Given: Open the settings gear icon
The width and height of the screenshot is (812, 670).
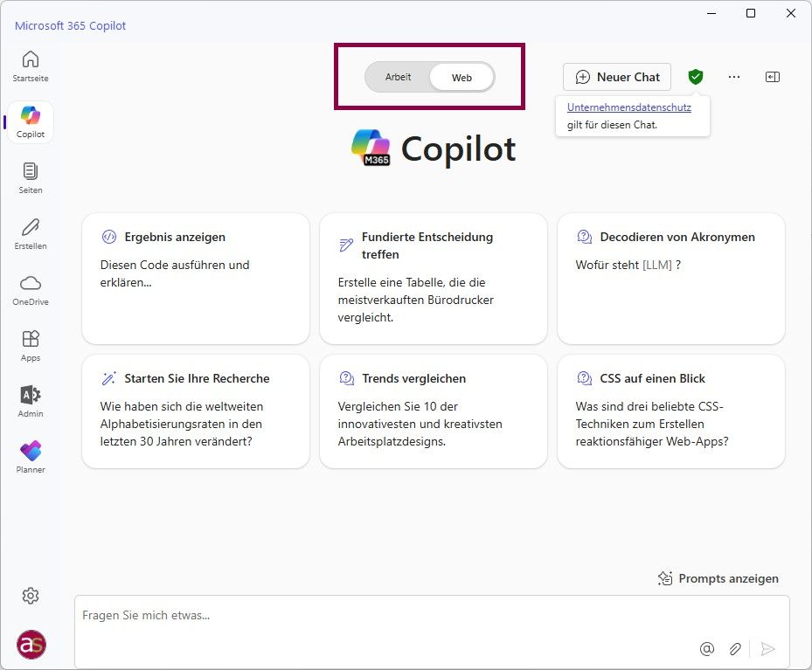Looking at the screenshot, I should (x=31, y=596).
